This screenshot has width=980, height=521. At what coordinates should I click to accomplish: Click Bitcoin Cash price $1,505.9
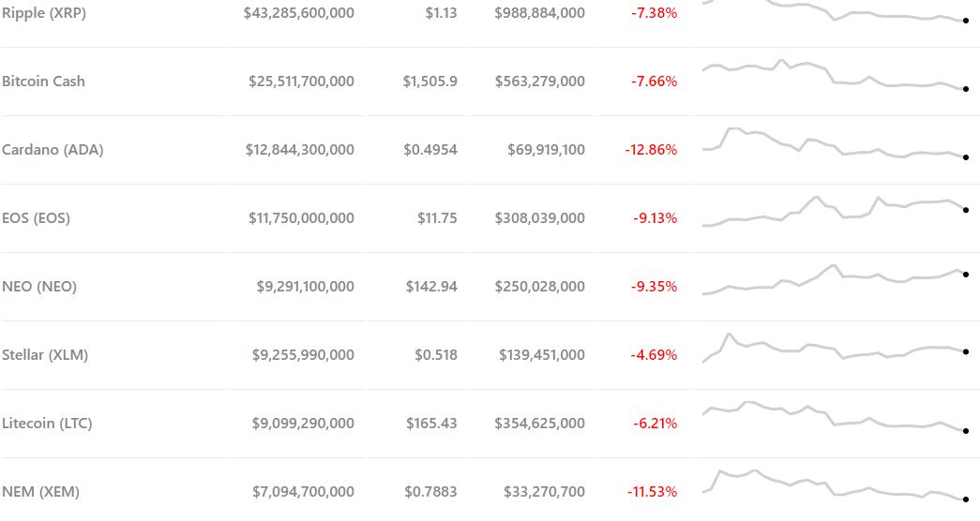[430, 82]
